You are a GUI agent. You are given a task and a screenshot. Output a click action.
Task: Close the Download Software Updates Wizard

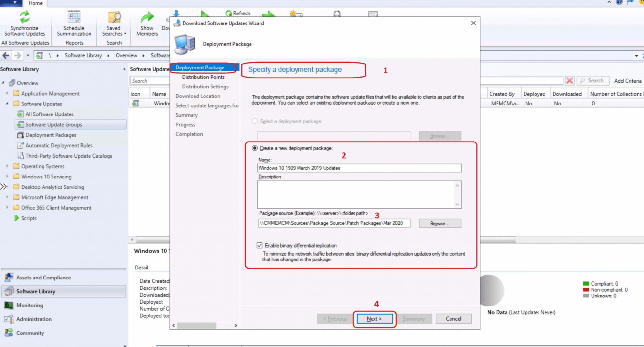473,23
